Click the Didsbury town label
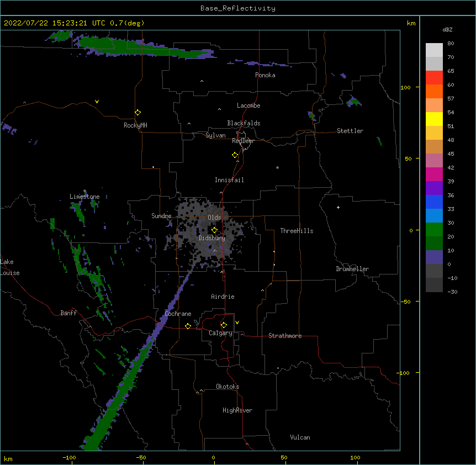Viewport: 476px width, 465px height. point(212,238)
